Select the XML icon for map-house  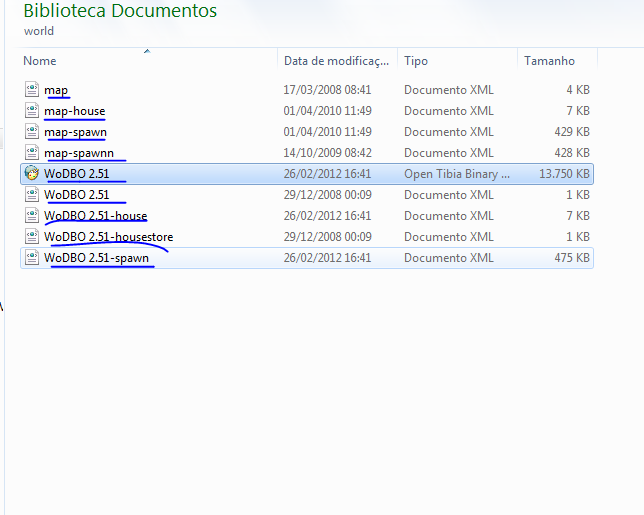click(x=32, y=110)
